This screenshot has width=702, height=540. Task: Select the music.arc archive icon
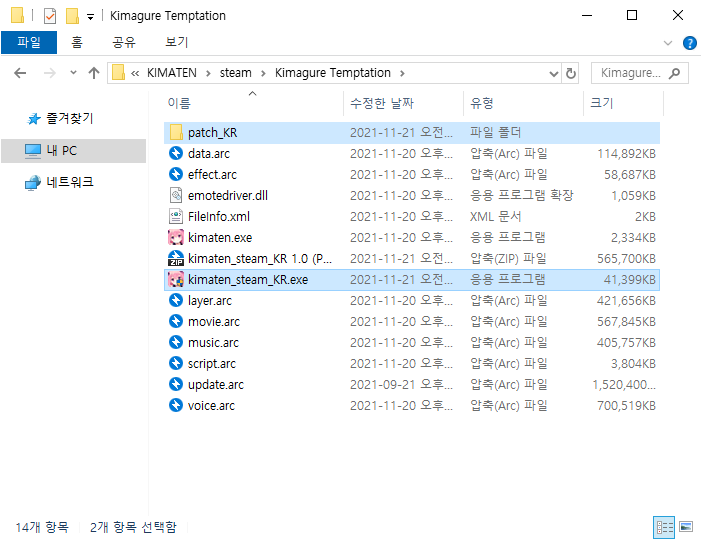(x=176, y=342)
